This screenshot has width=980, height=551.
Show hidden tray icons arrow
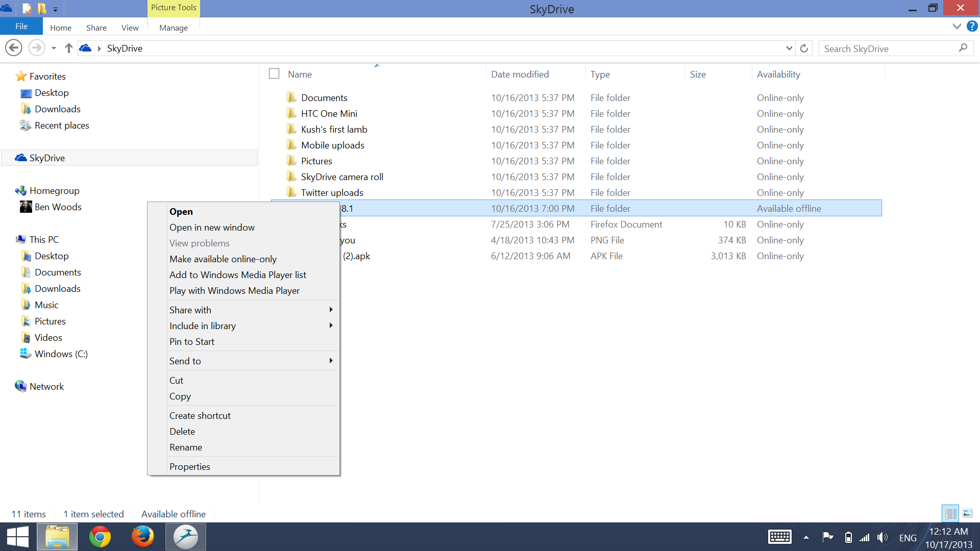point(806,537)
